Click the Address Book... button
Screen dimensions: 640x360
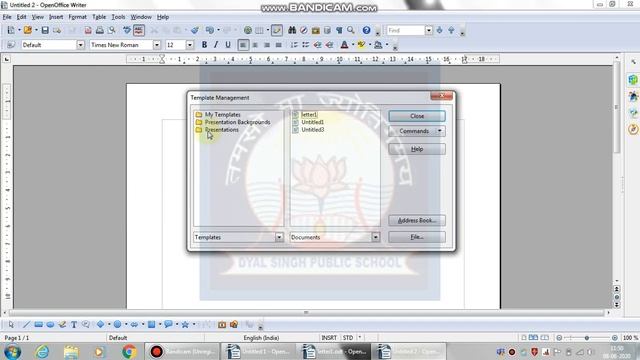click(417, 220)
